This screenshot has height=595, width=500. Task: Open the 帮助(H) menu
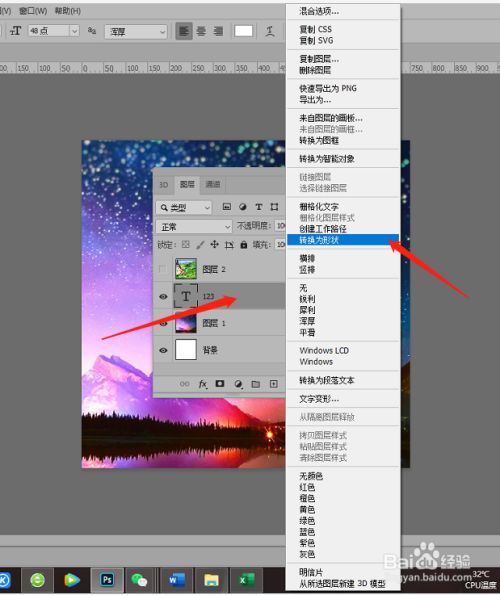click(x=68, y=11)
